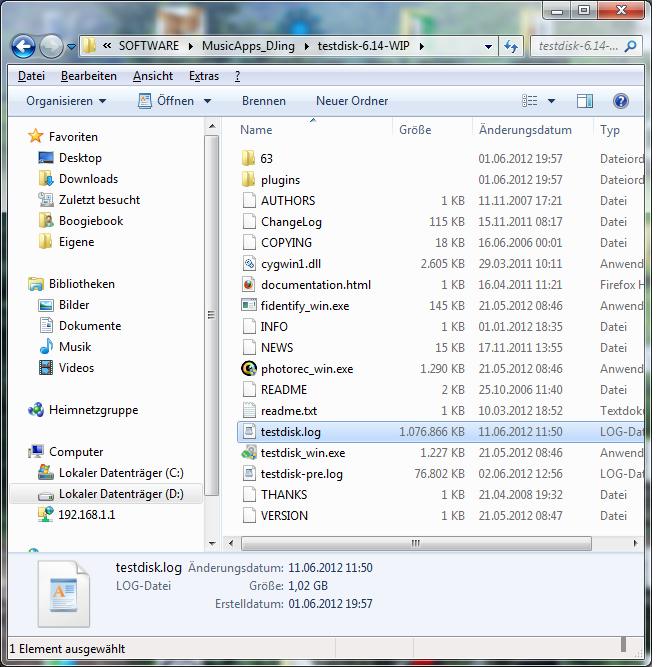660x667 pixels.
Task: Select the photorec_win.exe icon
Action: [249, 368]
